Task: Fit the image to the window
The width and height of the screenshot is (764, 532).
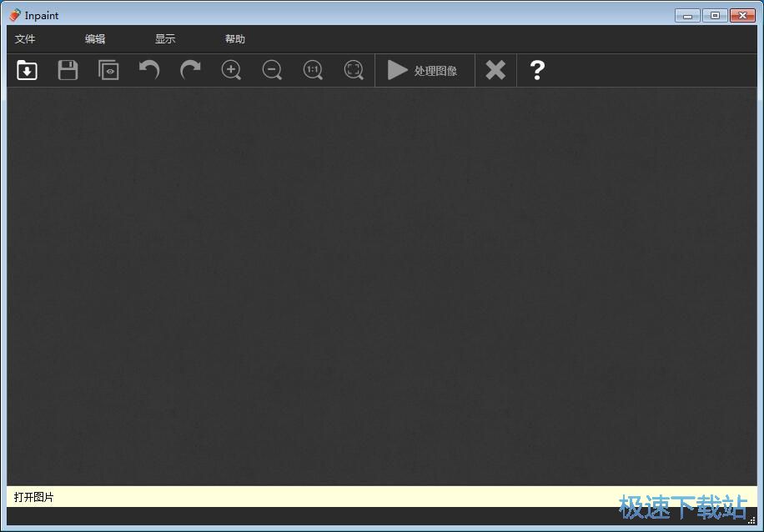Action: coord(354,70)
